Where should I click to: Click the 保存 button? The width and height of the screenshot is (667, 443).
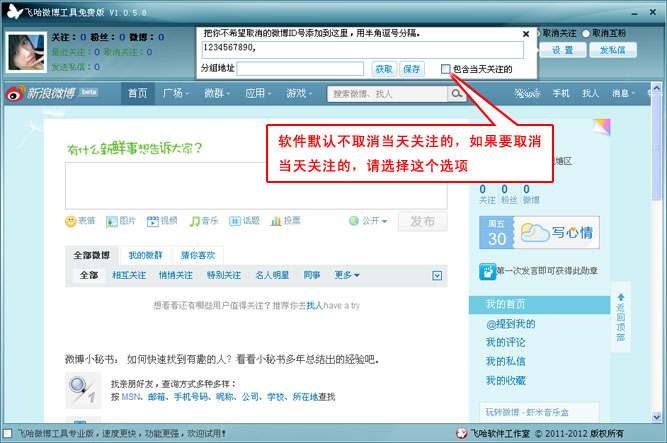coord(412,69)
